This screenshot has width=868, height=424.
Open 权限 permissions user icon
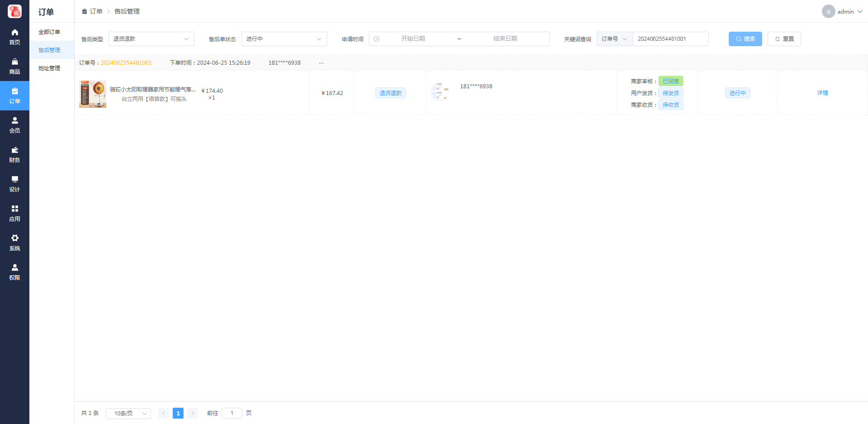pyautogui.click(x=14, y=268)
